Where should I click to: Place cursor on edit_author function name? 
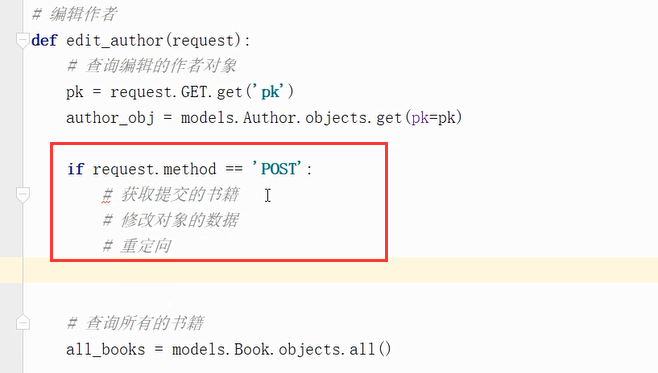(x=115, y=40)
